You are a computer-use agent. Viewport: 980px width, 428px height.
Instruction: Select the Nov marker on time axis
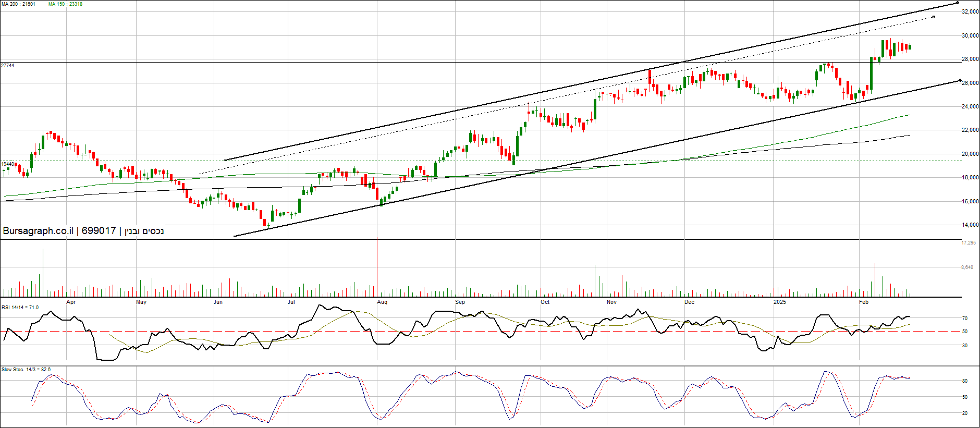click(611, 302)
